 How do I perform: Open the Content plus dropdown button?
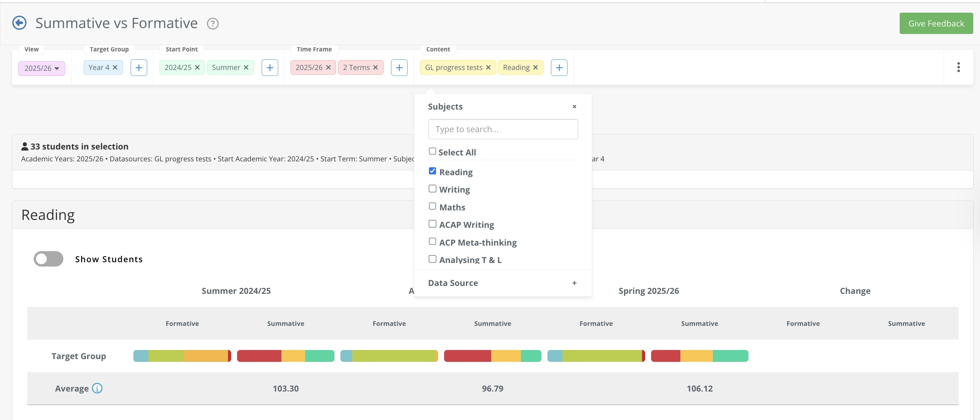559,68
